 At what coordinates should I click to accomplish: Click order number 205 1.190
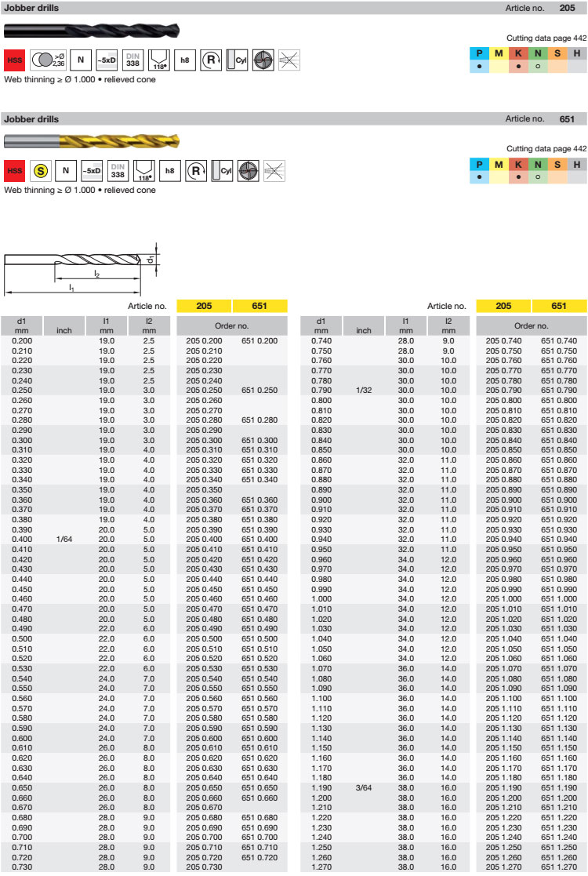click(503, 787)
